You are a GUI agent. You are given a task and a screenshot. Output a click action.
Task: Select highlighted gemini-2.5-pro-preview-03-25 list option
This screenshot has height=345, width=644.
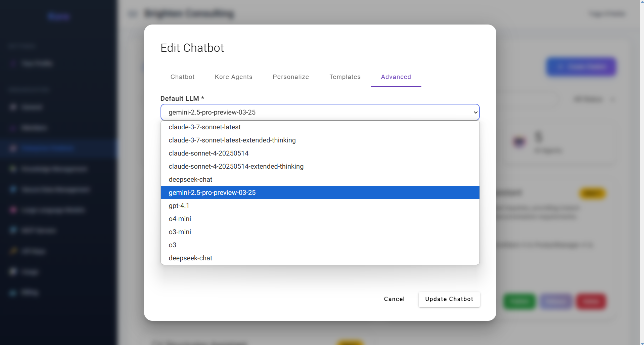point(320,192)
